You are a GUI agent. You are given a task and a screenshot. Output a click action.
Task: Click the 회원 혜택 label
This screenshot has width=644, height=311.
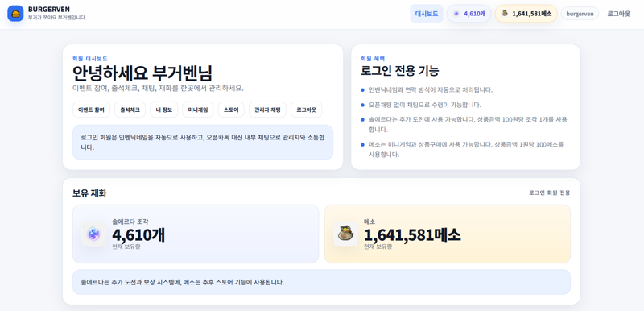[x=373, y=59]
